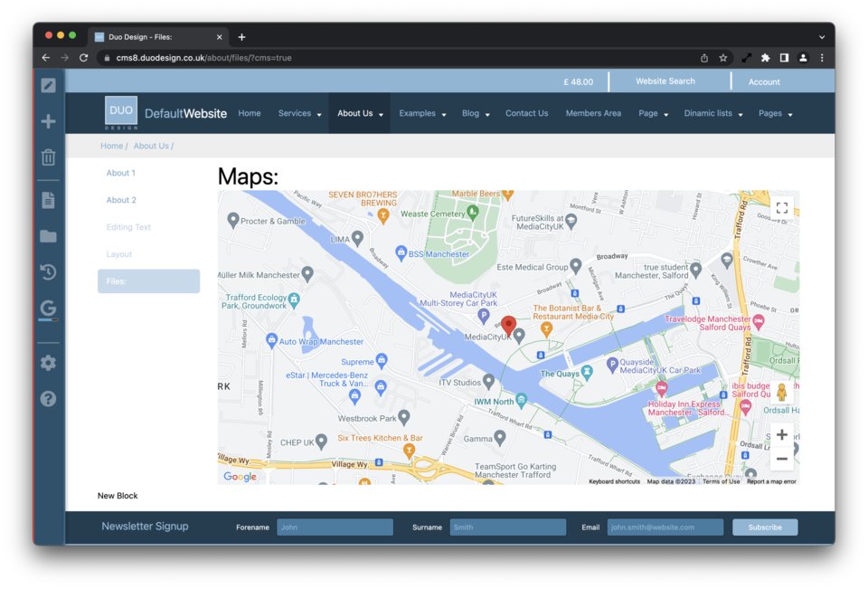Open the Members Area nav item
868x589 pixels.
(593, 113)
